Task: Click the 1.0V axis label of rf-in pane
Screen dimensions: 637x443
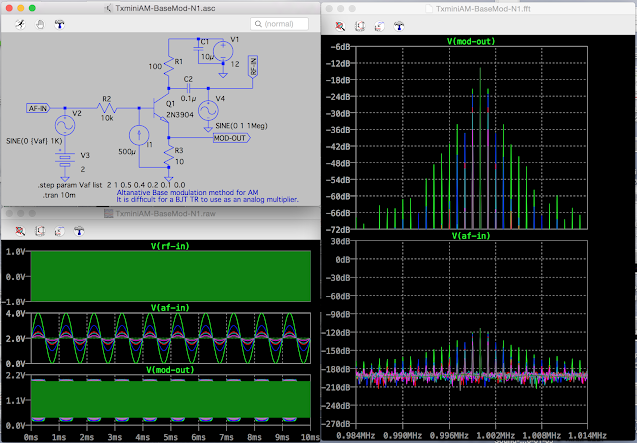Action: pyautogui.click(x=15, y=252)
